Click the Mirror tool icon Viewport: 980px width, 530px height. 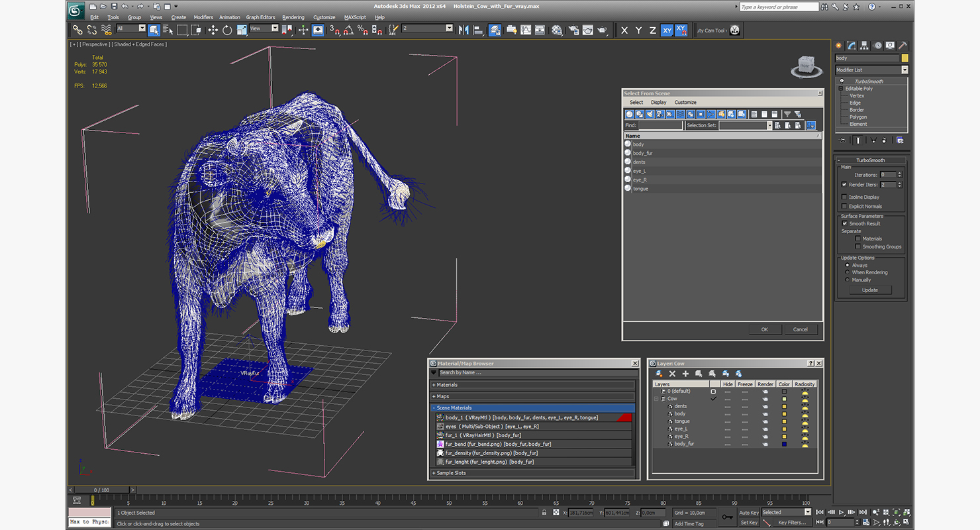tap(464, 30)
